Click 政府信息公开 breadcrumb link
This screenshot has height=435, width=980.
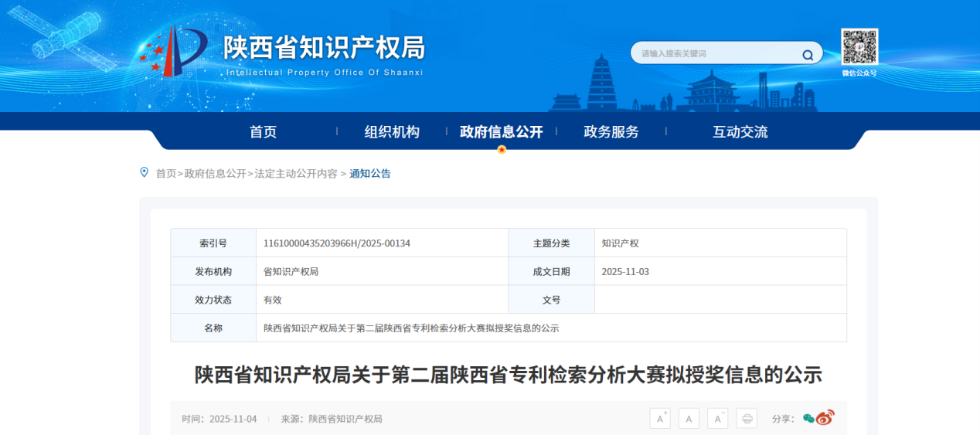[215, 174]
